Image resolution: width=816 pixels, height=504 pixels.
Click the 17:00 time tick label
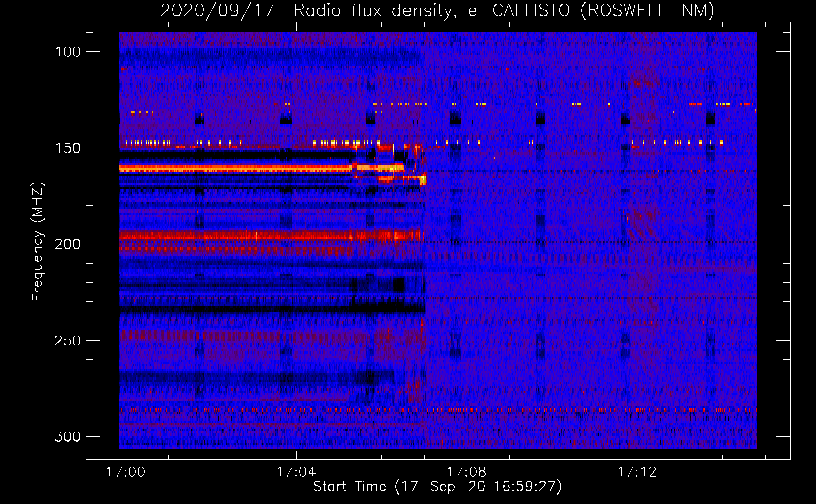pos(126,472)
